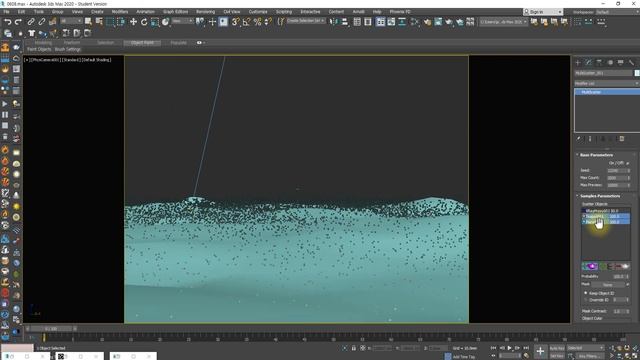Open Create Selection Set dropdown
The image size is (640, 360).
pyautogui.click(x=306, y=21)
